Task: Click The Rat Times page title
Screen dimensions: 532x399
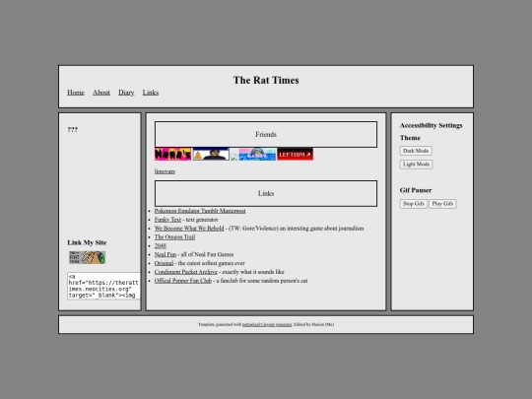Action: tap(266, 80)
